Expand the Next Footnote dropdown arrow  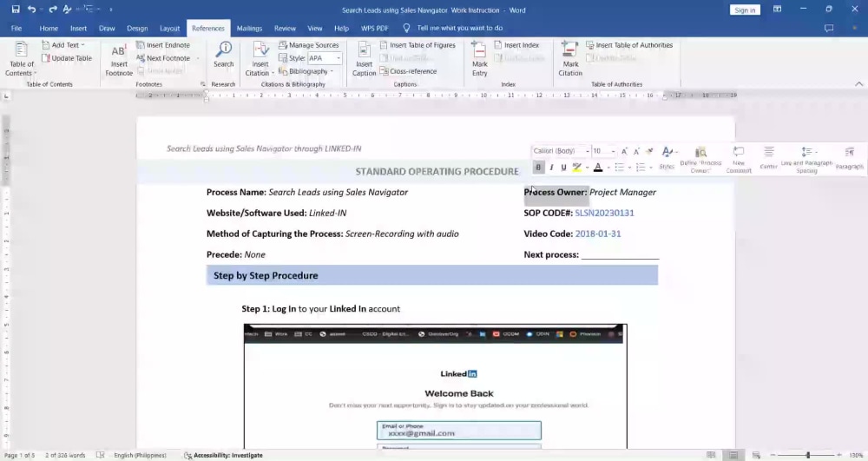click(x=198, y=58)
